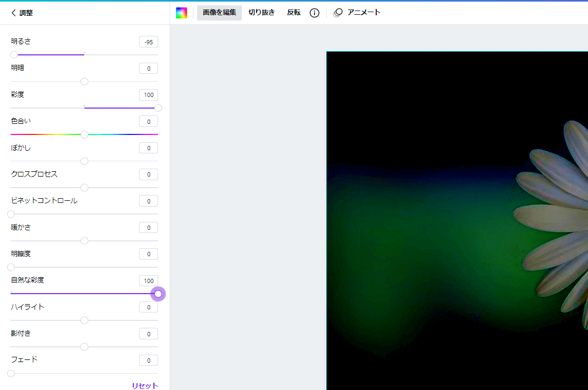Click the 反転 (flip) option

(293, 12)
